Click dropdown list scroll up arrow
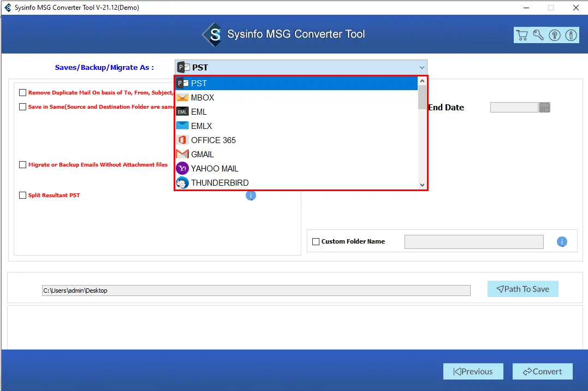This screenshot has width=588, height=391. pos(422,81)
